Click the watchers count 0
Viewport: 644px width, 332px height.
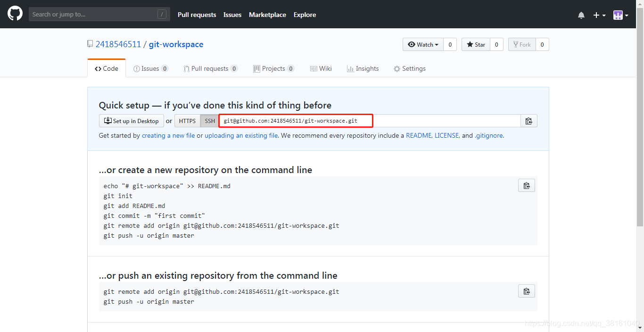pos(450,44)
